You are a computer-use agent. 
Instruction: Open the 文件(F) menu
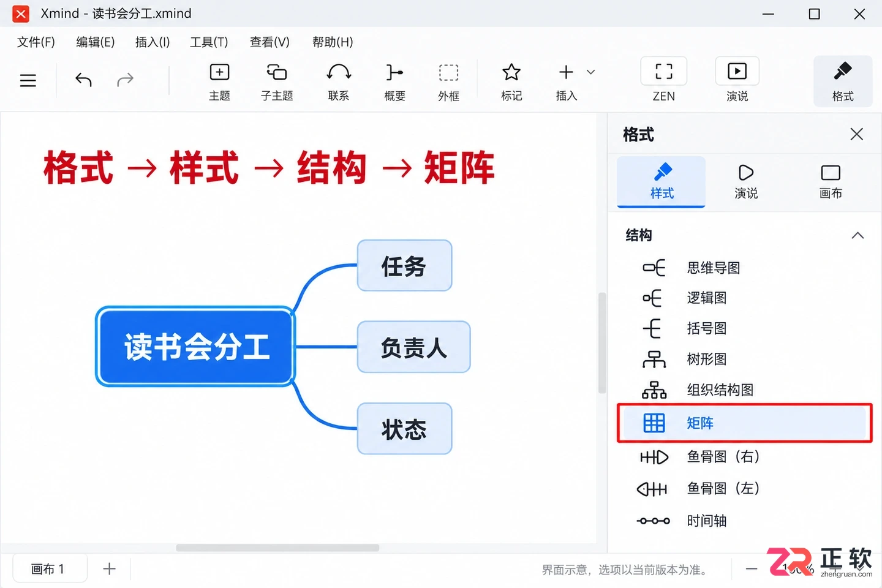[36, 42]
